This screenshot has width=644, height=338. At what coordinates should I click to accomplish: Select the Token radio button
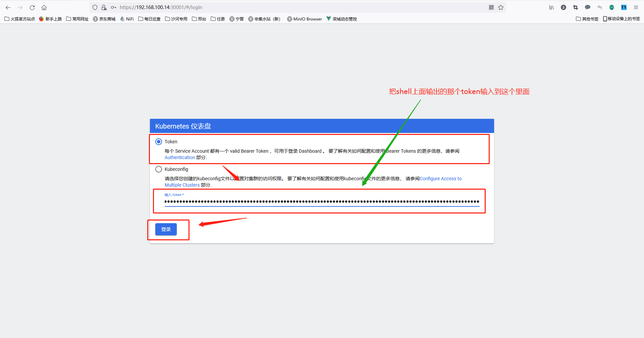pos(159,142)
